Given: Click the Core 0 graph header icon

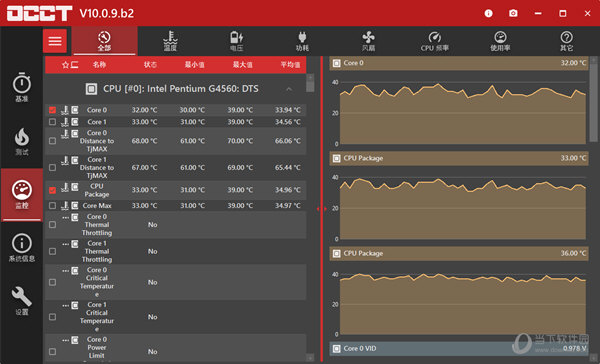Looking at the screenshot, I should click(x=336, y=63).
